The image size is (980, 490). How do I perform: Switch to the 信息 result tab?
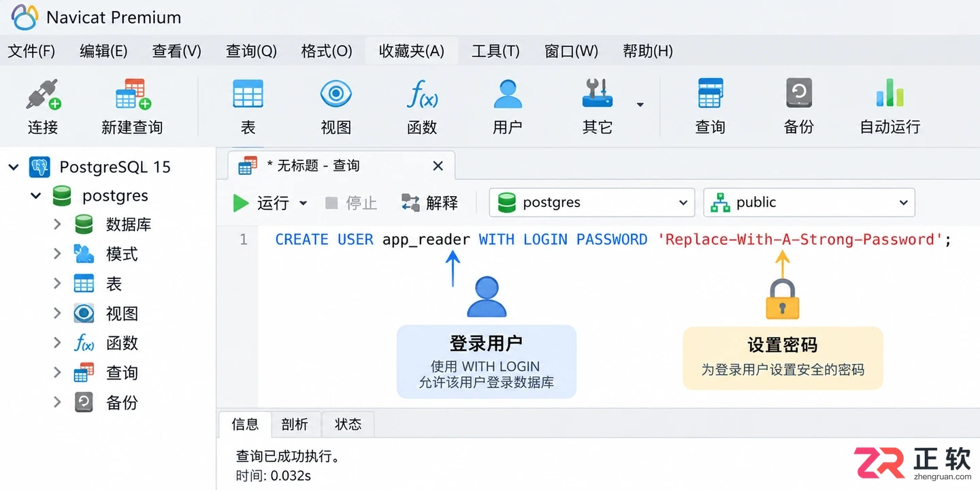pyautogui.click(x=245, y=425)
